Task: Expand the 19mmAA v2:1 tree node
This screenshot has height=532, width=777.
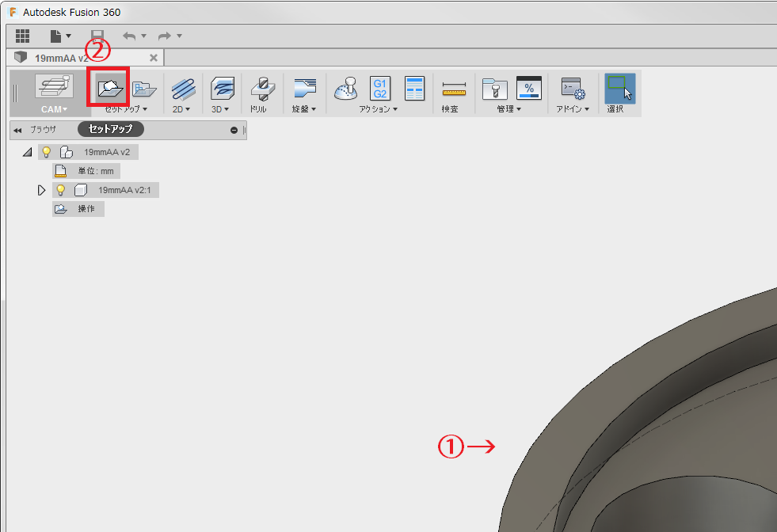Action: coord(42,190)
